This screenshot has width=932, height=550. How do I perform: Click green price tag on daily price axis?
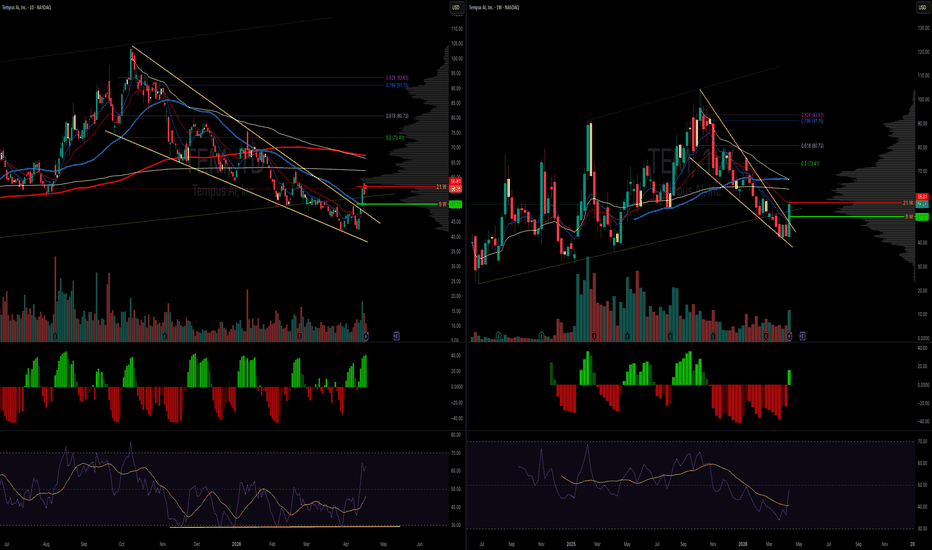[x=456, y=204]
